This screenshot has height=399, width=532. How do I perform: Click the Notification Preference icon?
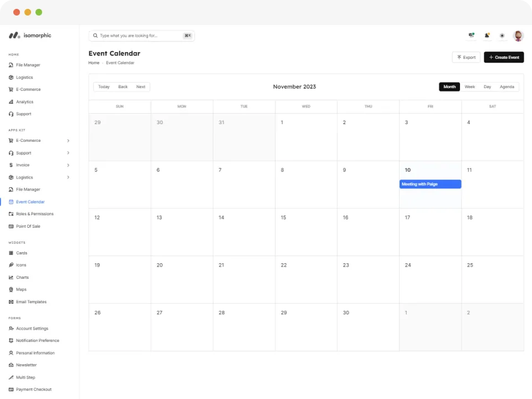[x=11, y=341]
